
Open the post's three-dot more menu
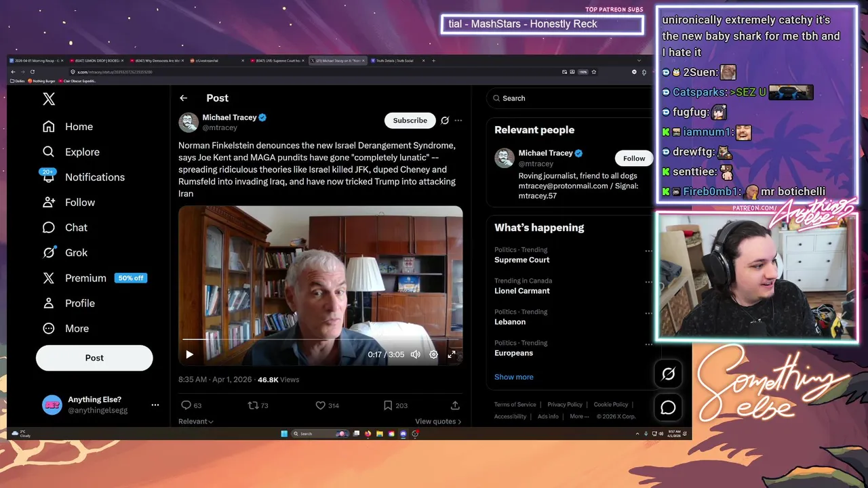tap(458, 120)
